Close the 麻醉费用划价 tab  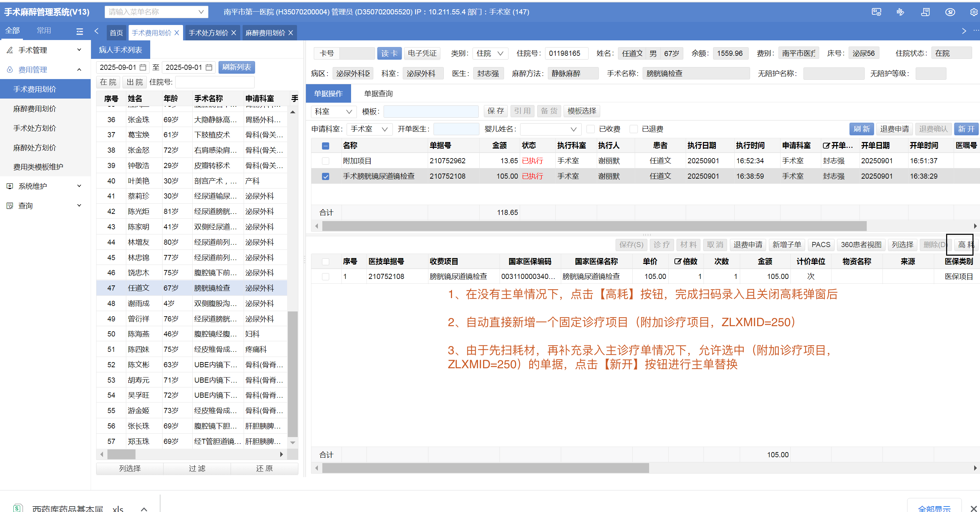291,33
